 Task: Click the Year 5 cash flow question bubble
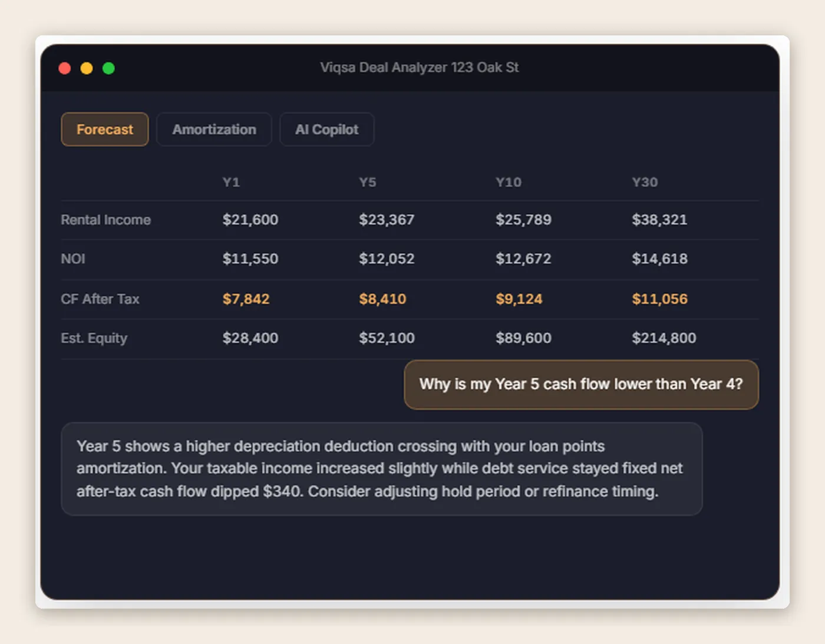tap(581, 385)
